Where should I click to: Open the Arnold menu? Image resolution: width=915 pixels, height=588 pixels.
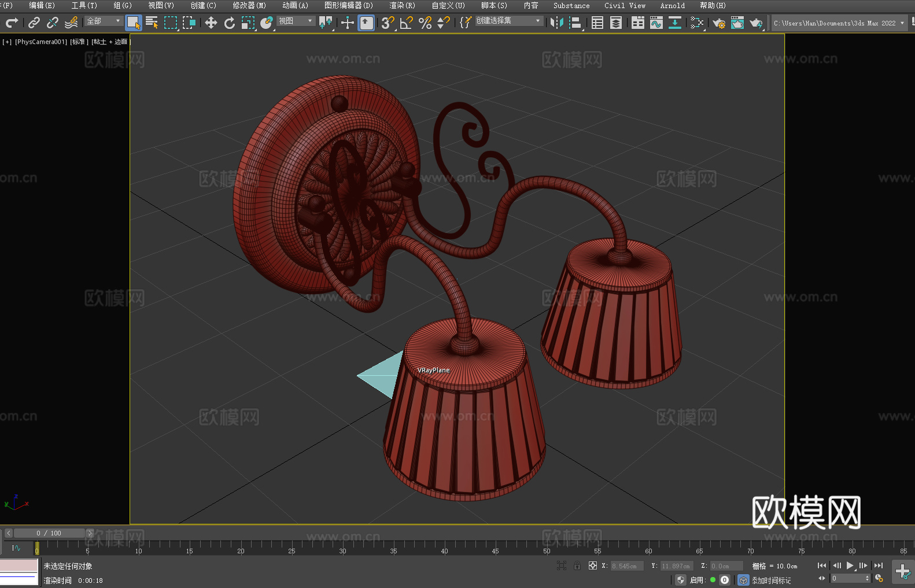pyautogui.click(x=672, y=5)
